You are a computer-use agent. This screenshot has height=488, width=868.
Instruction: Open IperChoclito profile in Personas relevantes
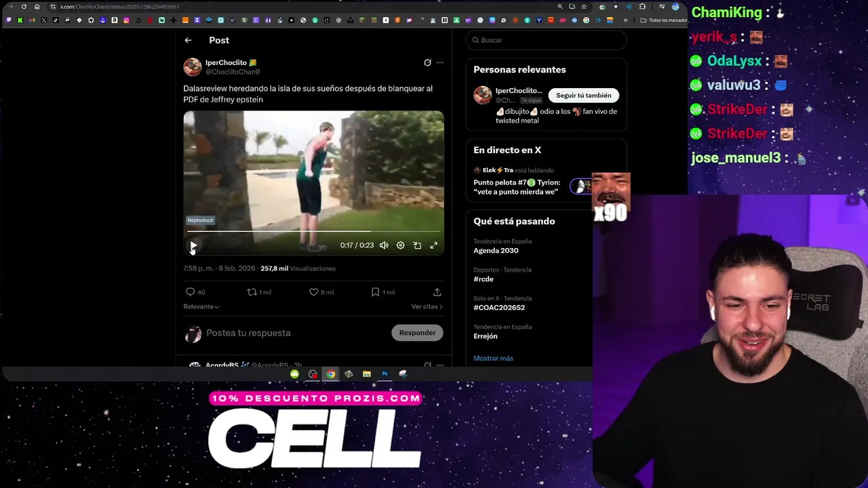[x=518, y=91]
